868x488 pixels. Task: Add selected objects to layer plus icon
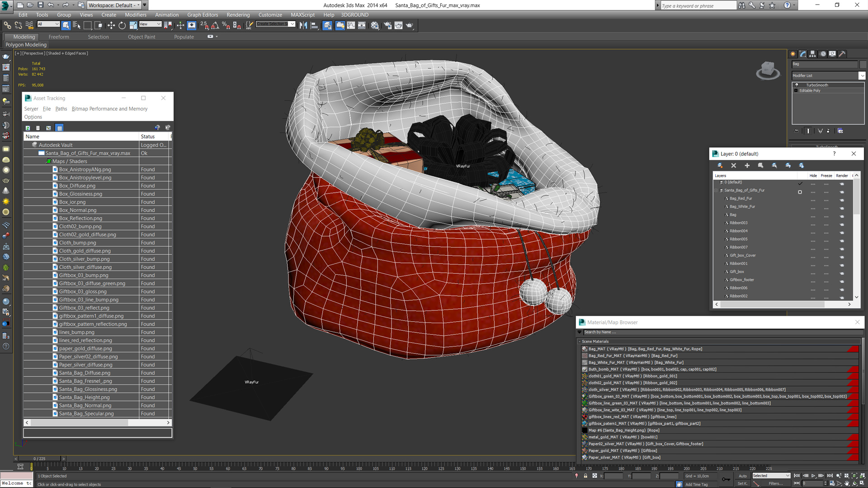(747, 165)
